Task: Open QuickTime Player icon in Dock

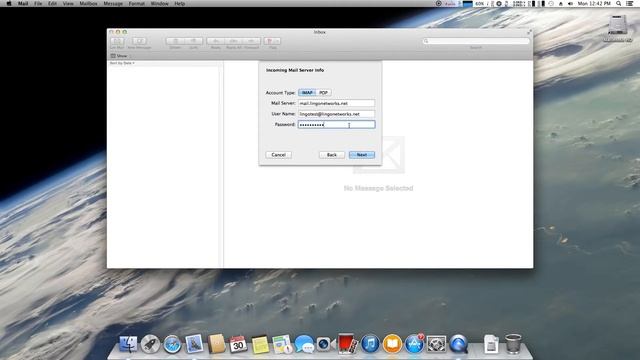Action: pyautogui.click(x=458, y=344)
